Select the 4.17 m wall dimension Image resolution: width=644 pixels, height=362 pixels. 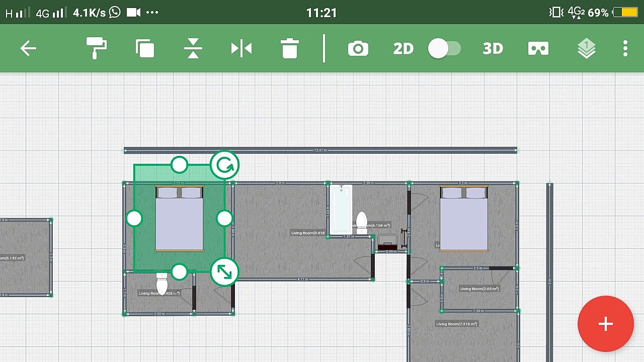[x=302, y=279]
